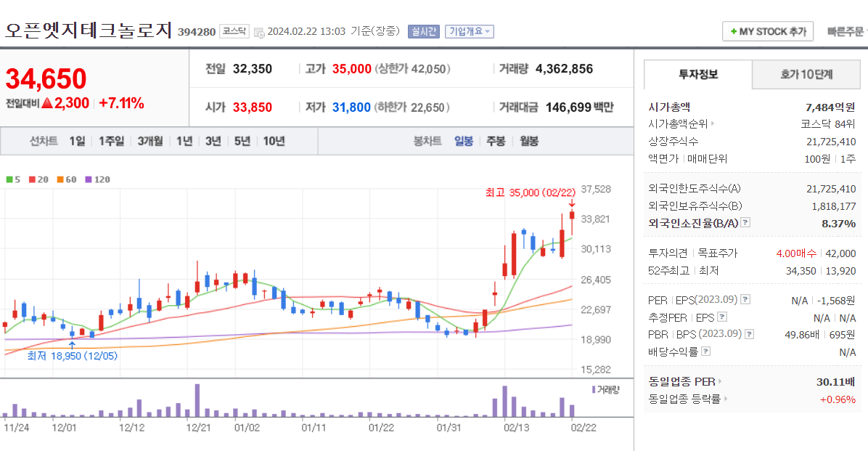The width and height of the screenshot is (868, 451).
Task: Click the green 5-day moving average legend
Action: pos(13,179)
